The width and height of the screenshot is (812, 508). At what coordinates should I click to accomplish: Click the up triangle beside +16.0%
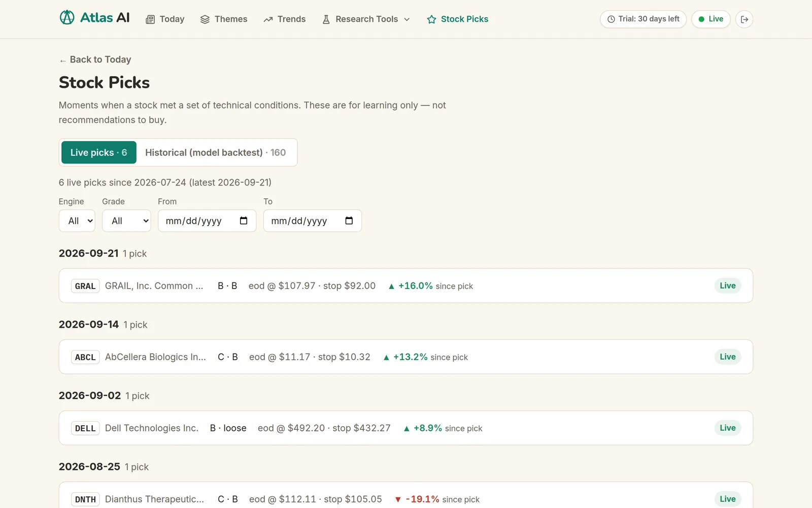click(x=391, y=287)
